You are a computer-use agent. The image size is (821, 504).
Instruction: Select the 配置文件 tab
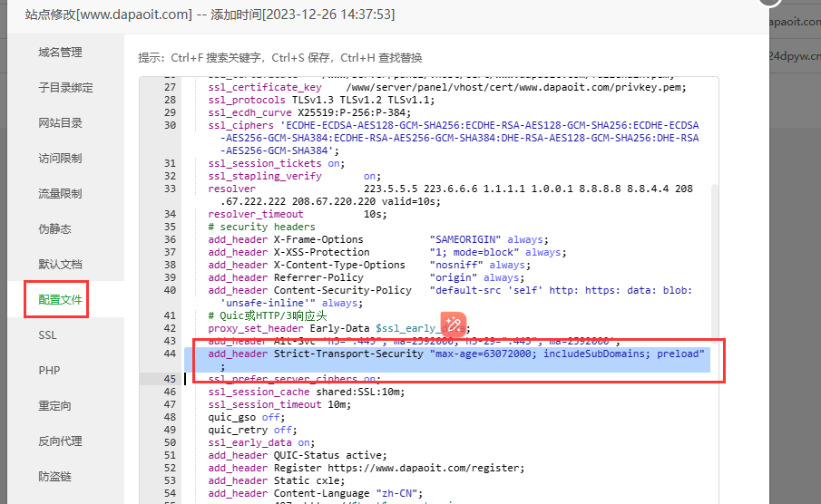point(60,299)
